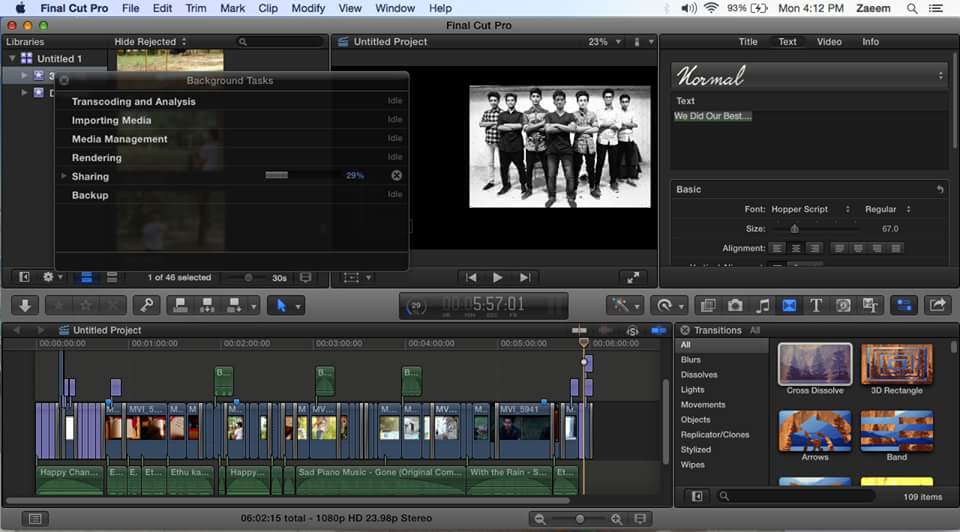Show the Photos browser camera icon
Image resolution: width=960 pixels, height=532 pixels.
735,305
